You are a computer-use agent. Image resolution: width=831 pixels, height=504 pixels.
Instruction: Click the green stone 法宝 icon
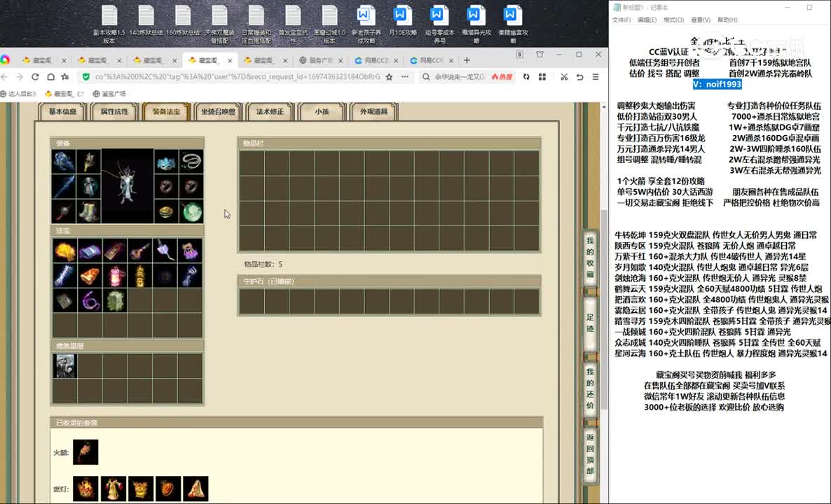click(x=114, y=300)
